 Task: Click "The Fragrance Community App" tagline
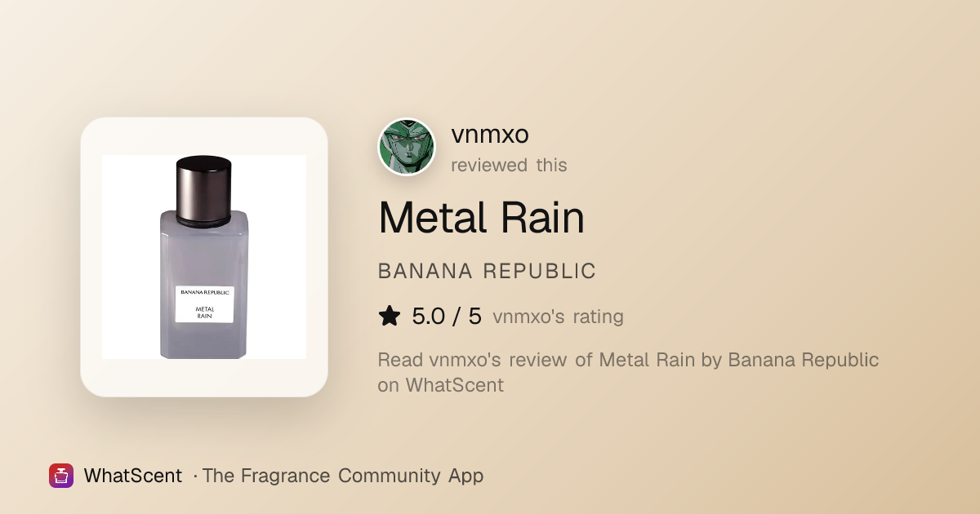[342, 476]
